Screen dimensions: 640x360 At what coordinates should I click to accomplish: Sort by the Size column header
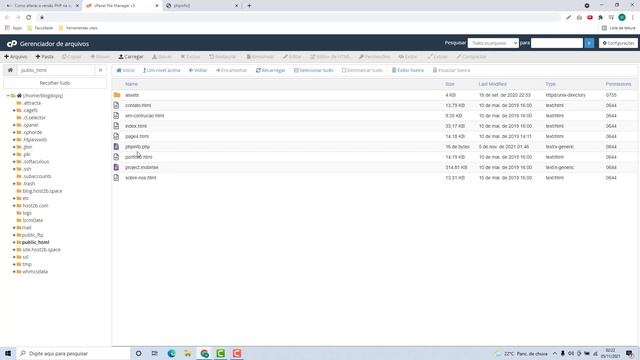click(450, 84)
